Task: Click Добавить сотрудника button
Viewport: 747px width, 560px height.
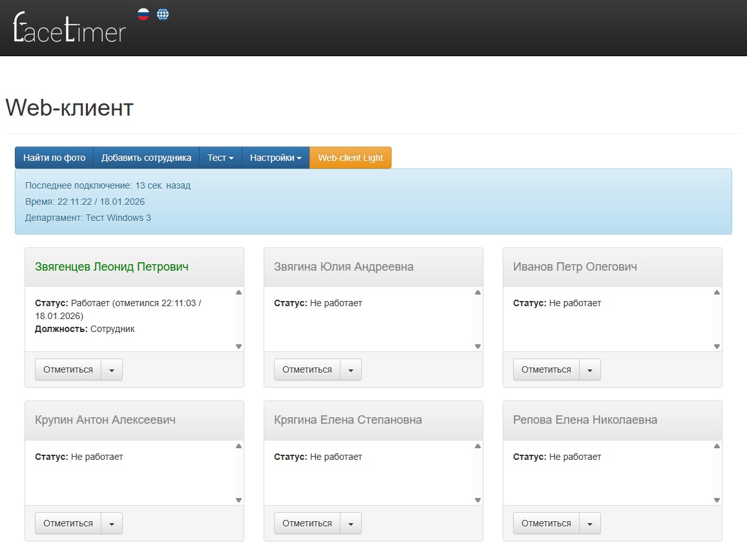Action: 146,158
